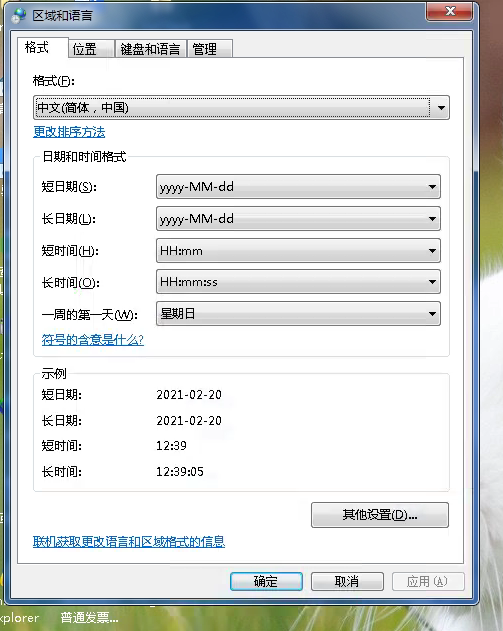The width and height of the screenshot is (503, 631).
Task: Expand the 长时间 HH:mm:ss dropdown
Action: (x=298, y=282)
